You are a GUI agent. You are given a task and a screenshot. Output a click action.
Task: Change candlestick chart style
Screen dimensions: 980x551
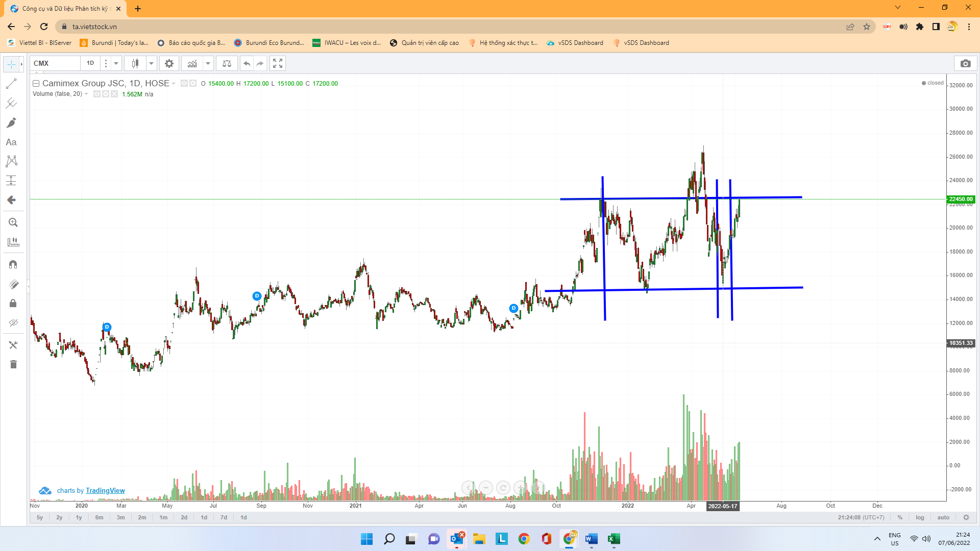click(x=135, y=63)
